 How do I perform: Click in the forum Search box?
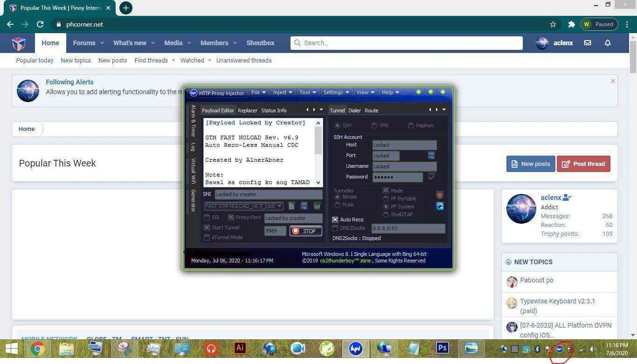tap(406, 43)
